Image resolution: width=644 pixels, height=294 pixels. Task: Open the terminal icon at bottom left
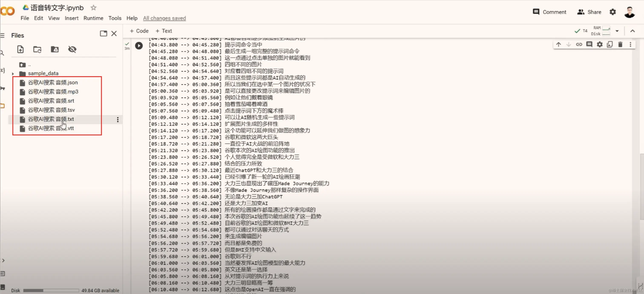(x=3, y=287)
